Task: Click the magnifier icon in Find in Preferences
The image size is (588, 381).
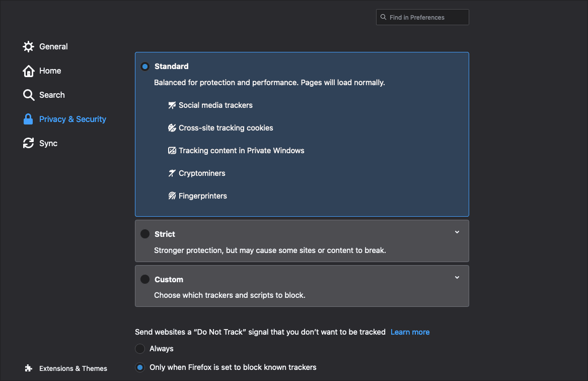Action: click(x=383, y=17)
